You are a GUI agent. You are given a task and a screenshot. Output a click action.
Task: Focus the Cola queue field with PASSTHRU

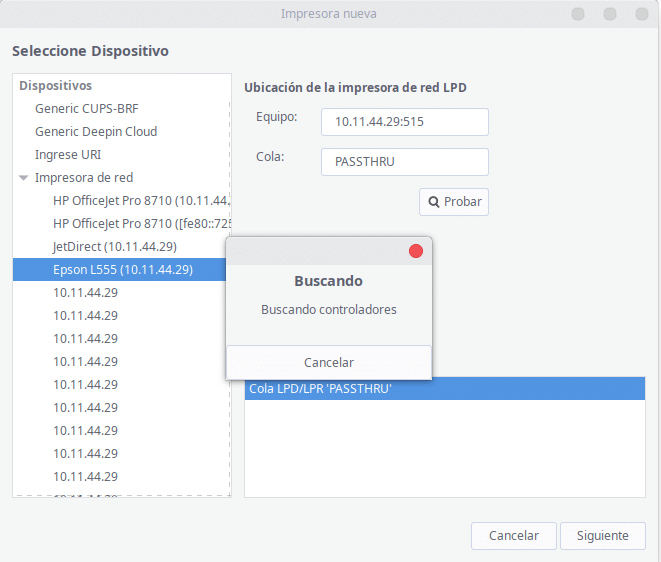pos(404,162)
